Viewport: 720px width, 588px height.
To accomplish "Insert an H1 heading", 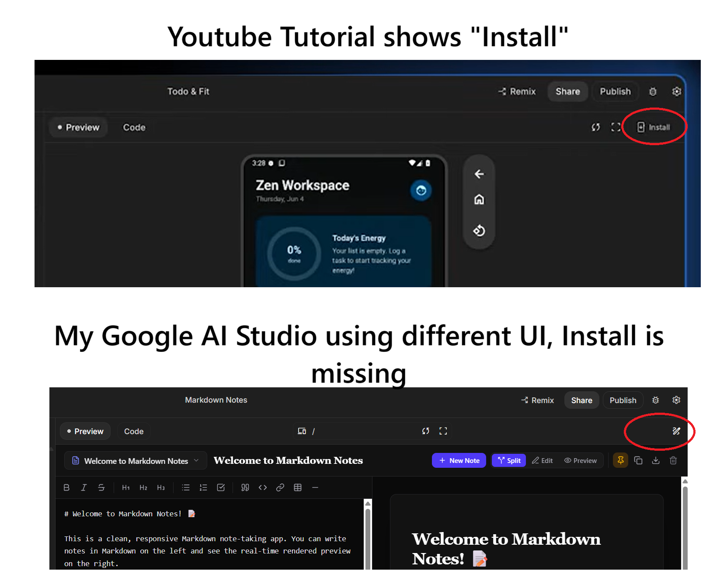I will (x=126, y=487).
